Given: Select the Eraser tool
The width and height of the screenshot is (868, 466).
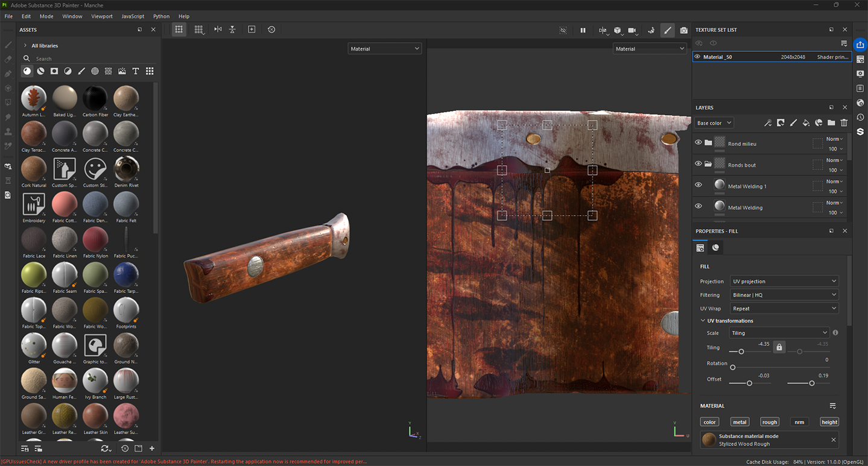Looking at the screenshot, I should [8, 58].
